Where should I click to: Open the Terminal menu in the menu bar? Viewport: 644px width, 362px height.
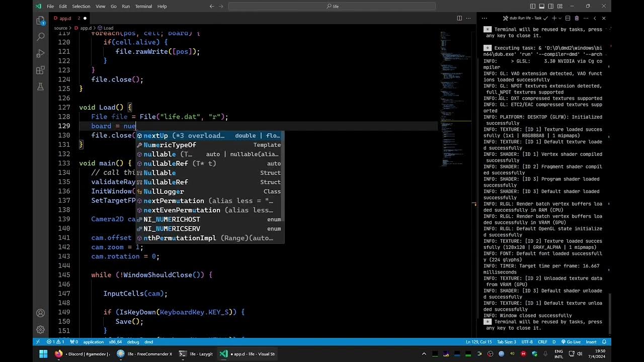[143, 6]
